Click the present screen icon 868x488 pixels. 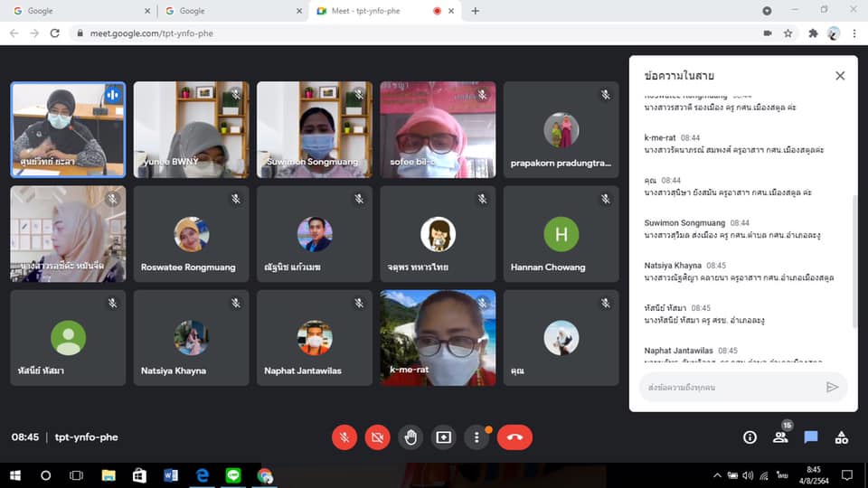(x=443, y=437)
